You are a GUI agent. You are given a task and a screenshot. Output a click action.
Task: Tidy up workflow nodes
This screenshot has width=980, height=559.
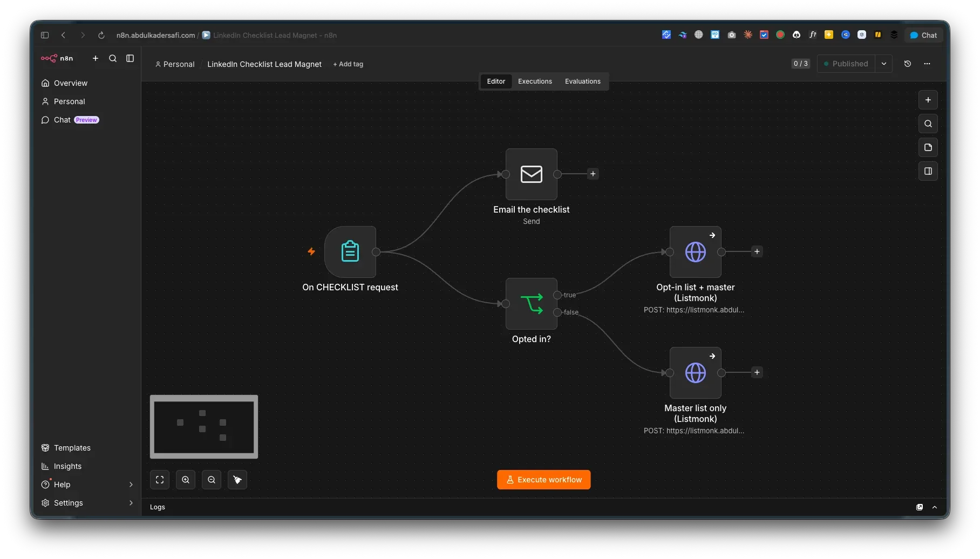[x=237, y=480]
